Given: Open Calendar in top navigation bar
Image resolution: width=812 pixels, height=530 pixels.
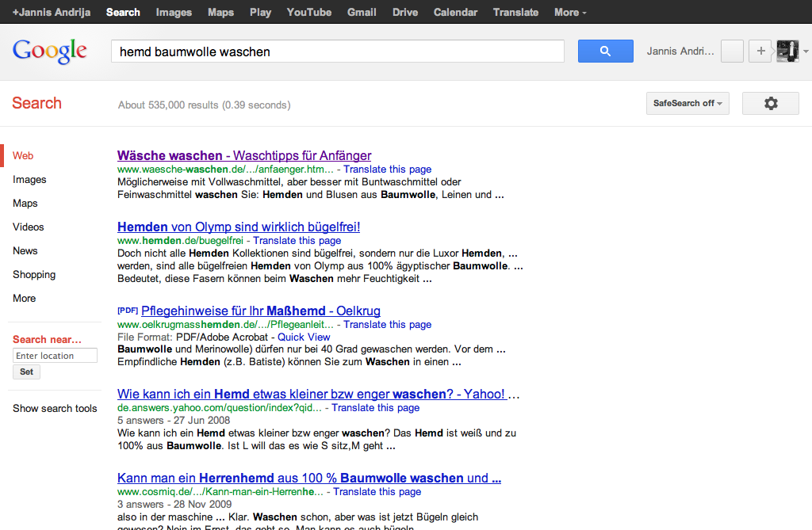Looking at the screenshot, I should (456, 13).
